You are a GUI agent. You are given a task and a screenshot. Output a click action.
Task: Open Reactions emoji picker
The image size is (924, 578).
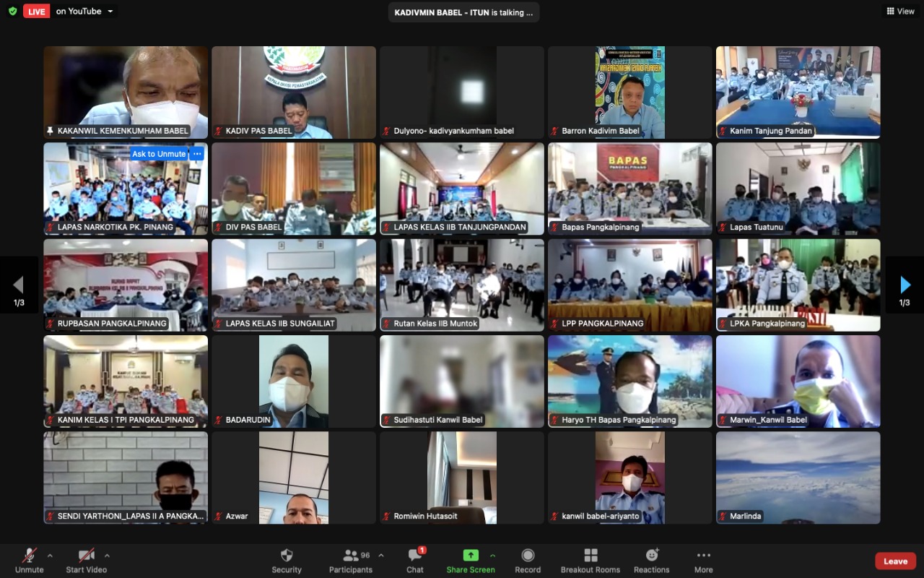click(652, 560)
